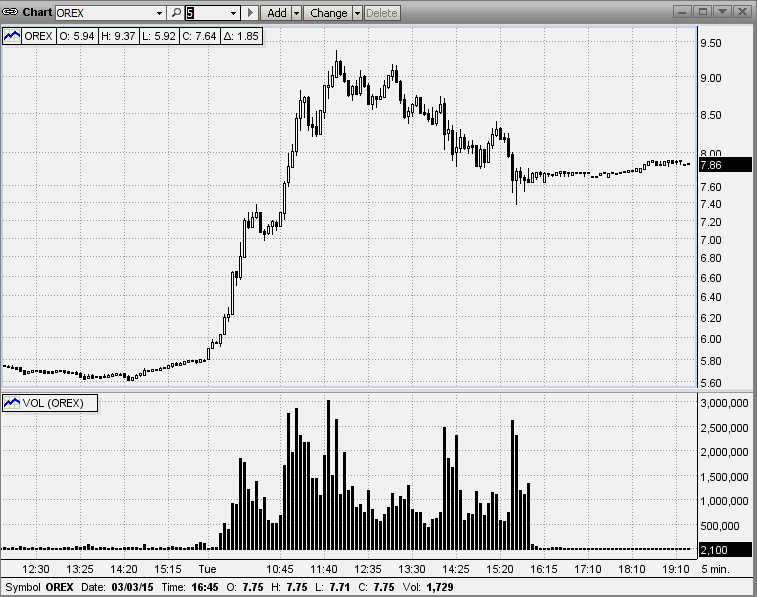757x597 pixels.
Task: Click the 16:15 time axis label
Action: tap(544, 569)
